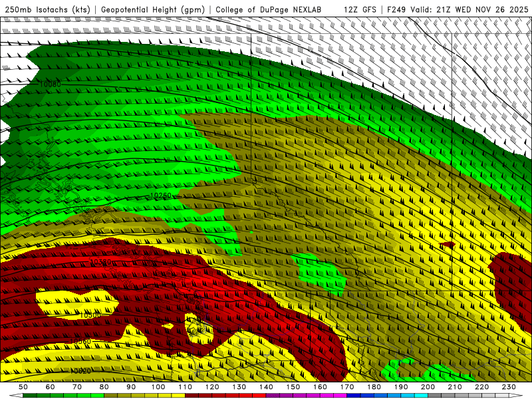
Task: Click the 60 value on the color scale
Action: (50, 387)
